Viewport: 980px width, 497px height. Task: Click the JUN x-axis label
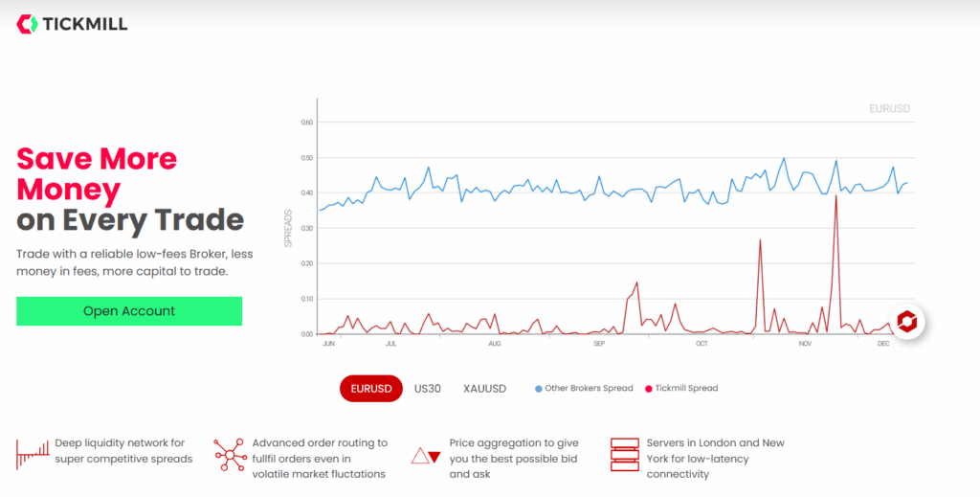328,344
